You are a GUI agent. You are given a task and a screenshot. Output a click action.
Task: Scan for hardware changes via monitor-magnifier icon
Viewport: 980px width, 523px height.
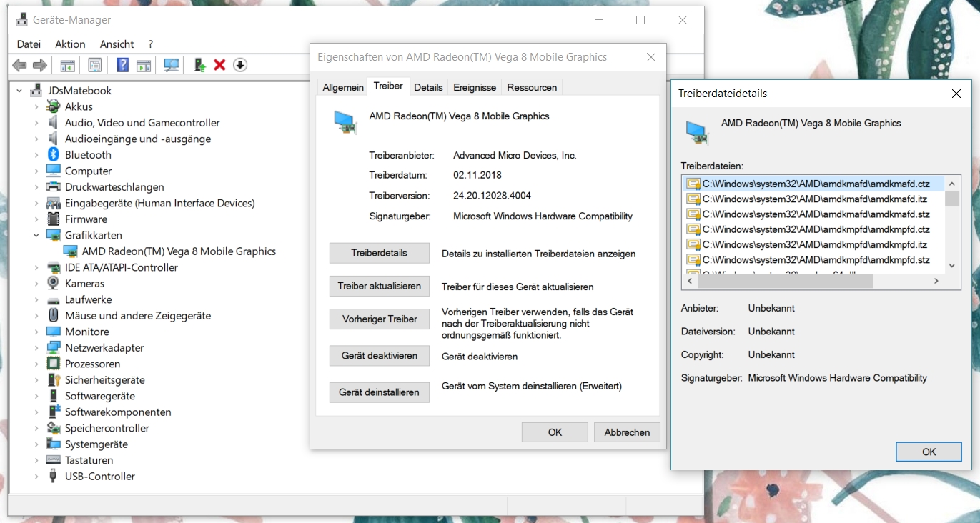172,65
